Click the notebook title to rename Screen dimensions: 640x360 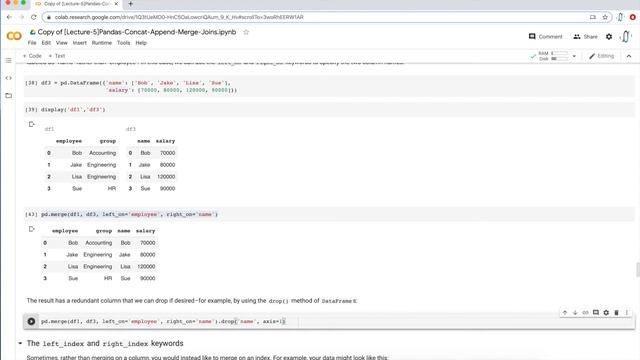137,32
